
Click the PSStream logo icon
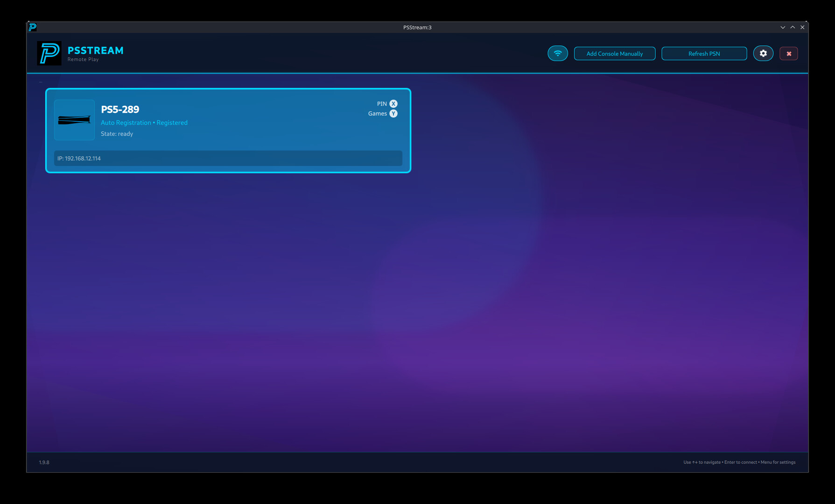[x=49, y=53]
